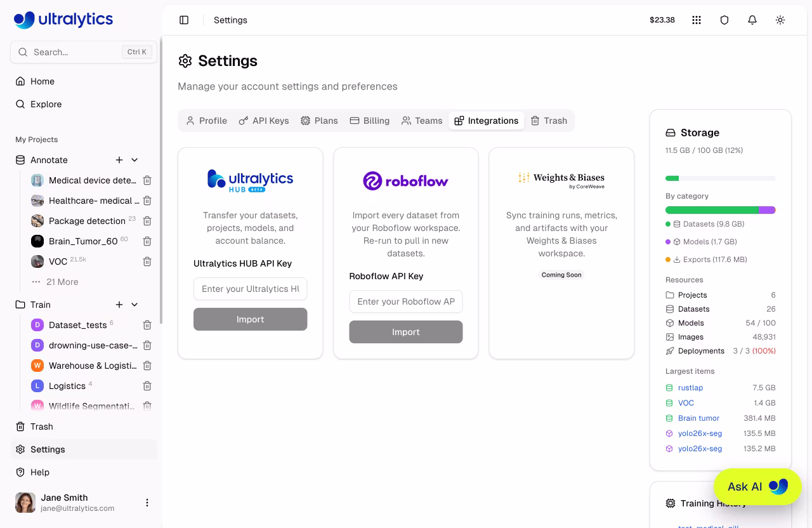Delete Warehouse & Logistics project
812x528 pixels.
147,366
